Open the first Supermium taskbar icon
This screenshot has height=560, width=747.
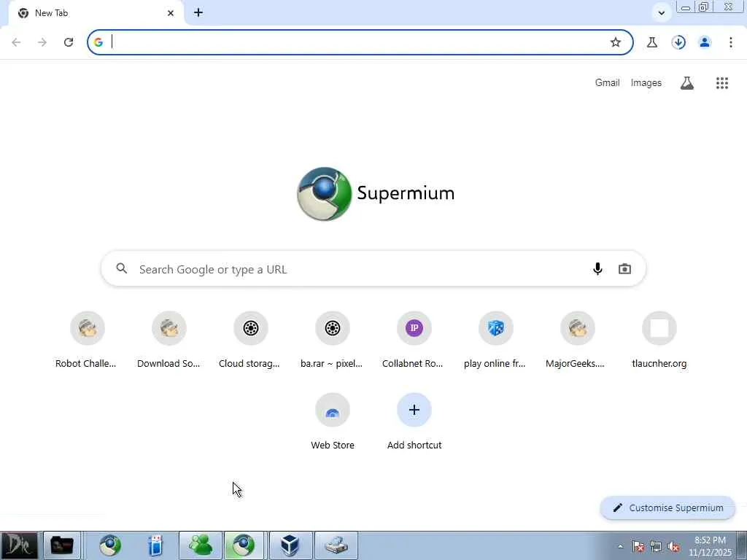110,545
